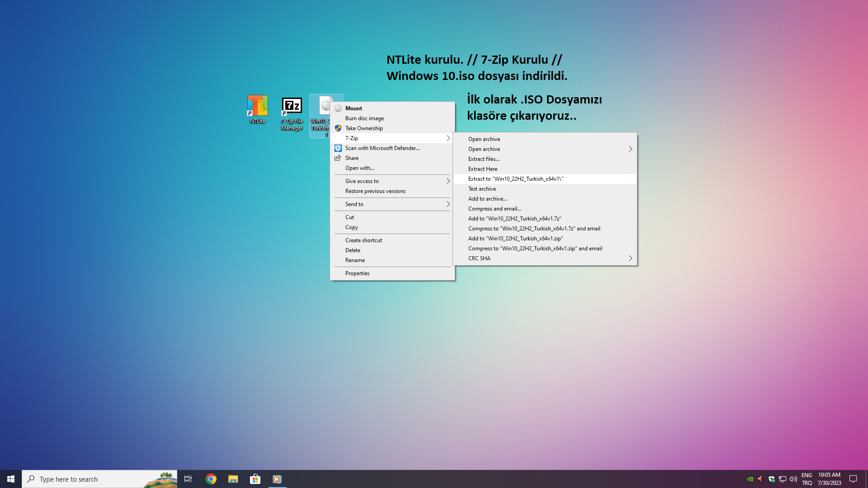Click the Task View taskbar button
This screenshot has height=488, width=868.
pyautogui.click(x=188, y=479)
